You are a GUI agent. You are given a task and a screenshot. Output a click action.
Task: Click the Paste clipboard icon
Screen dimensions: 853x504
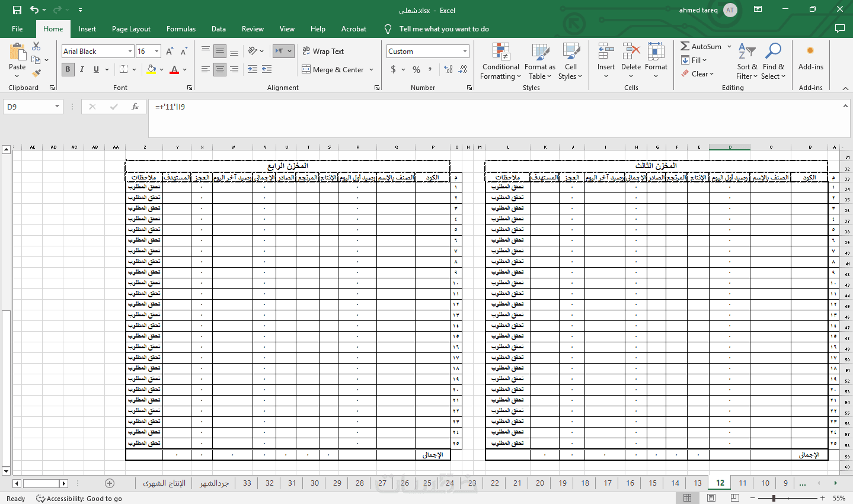17,53
